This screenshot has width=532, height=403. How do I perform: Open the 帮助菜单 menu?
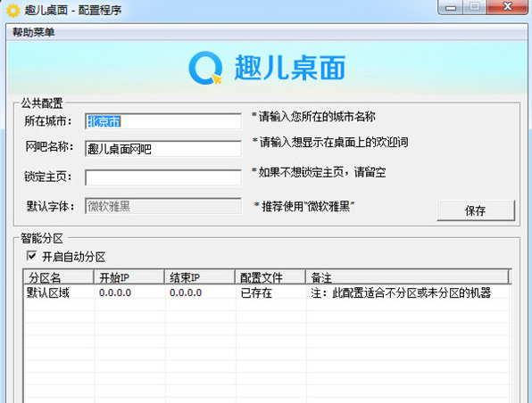(33, 32)
